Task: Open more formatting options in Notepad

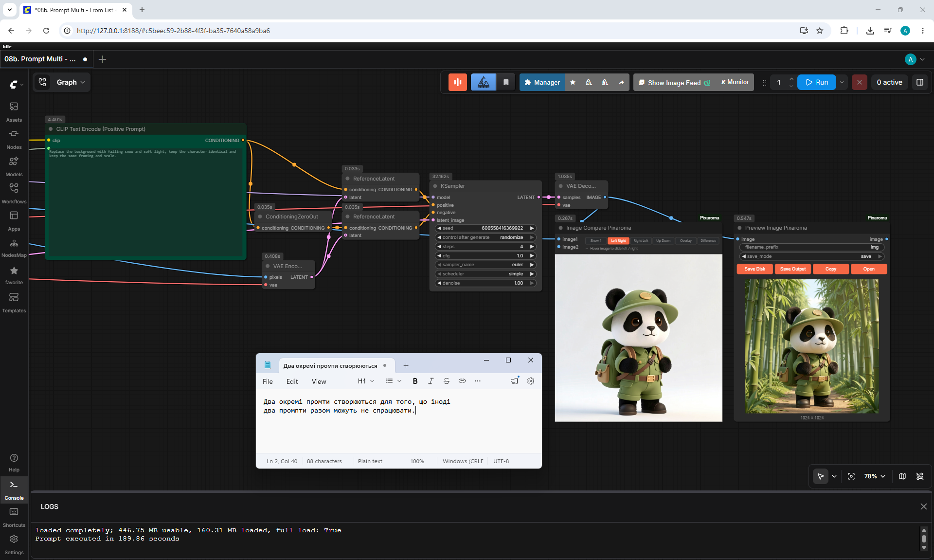Action: 478,381
